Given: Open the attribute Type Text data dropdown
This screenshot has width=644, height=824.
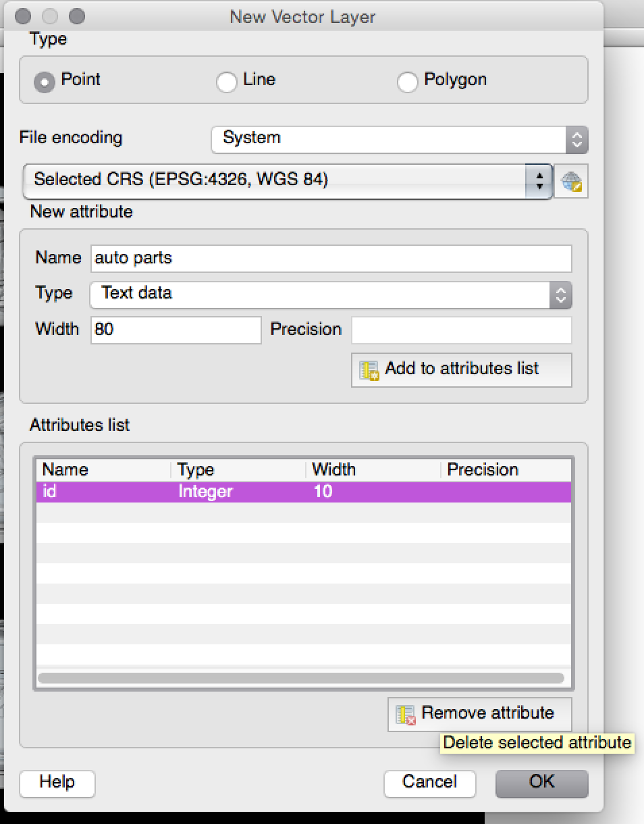Looking at the screenshot, I should coord(331,294).
